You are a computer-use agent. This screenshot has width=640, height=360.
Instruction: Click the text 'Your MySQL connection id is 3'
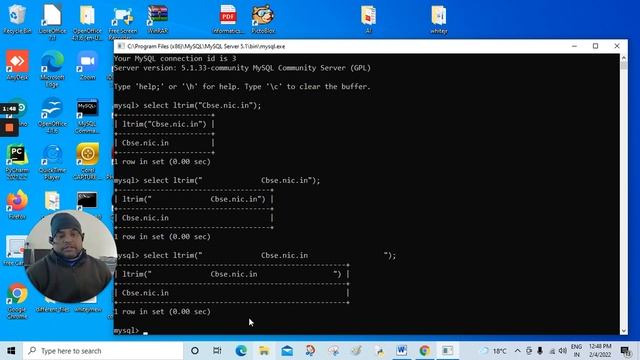tap(175, 58)
